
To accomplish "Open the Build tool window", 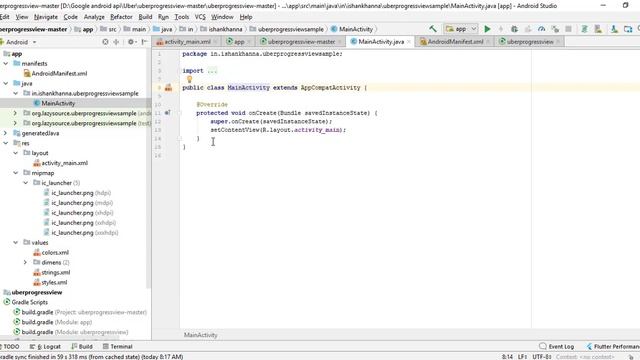I will [82, 347].
